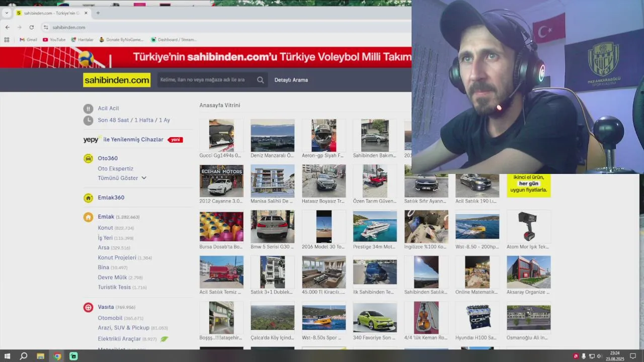
Task: Click the clock icon beside Son 48 Saat
Action: (88, 120)
